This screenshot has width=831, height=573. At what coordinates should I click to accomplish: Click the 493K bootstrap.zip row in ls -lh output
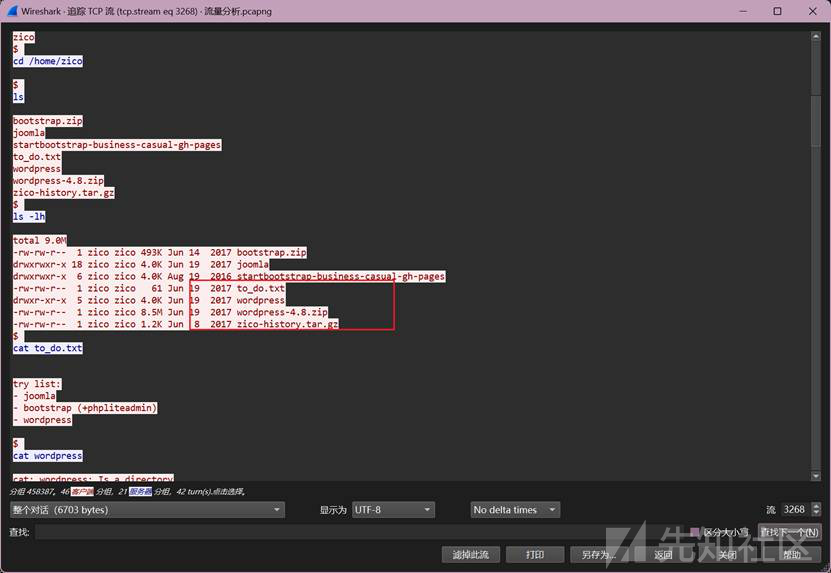[160, 252]
